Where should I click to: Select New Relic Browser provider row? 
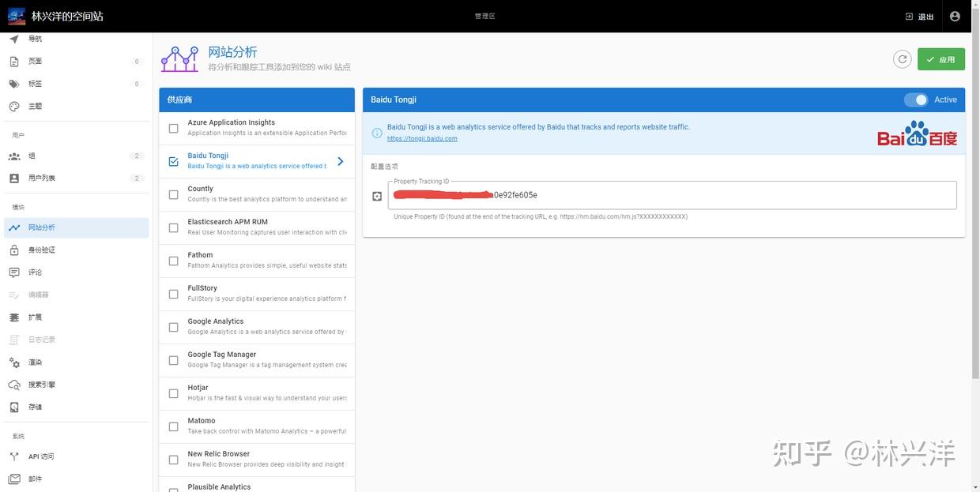257,460
